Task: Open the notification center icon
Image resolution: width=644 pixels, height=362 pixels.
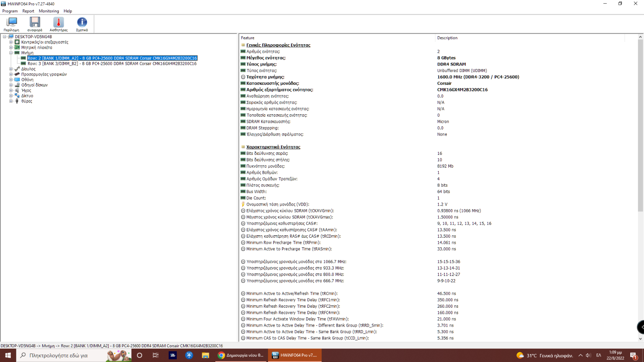Action: coord(634,355)
